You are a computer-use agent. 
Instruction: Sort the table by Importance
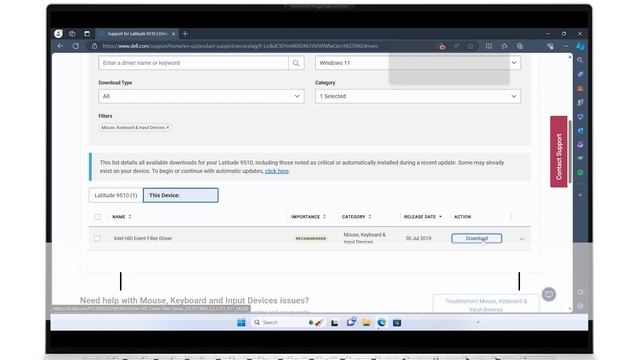coord(309,217)
